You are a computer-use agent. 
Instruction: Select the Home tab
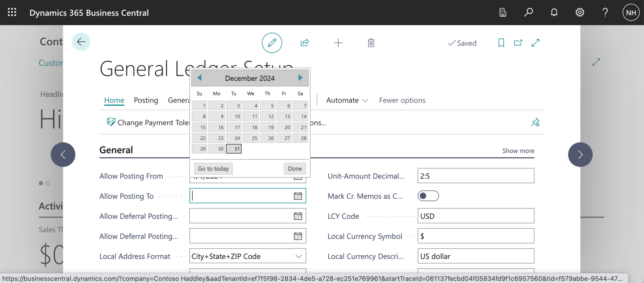pos(114,100)
